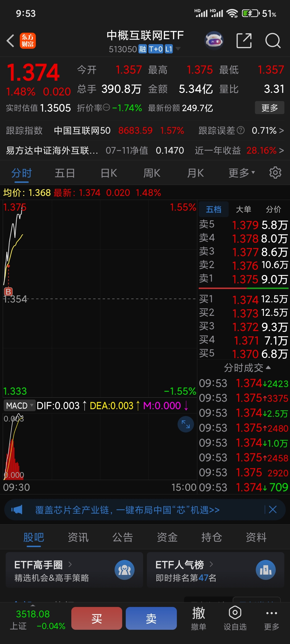This screenshot has height=644, width=290.
Task: Tap the B buy marker on chart
Action: pyautogui.click(x=8, y=292)
